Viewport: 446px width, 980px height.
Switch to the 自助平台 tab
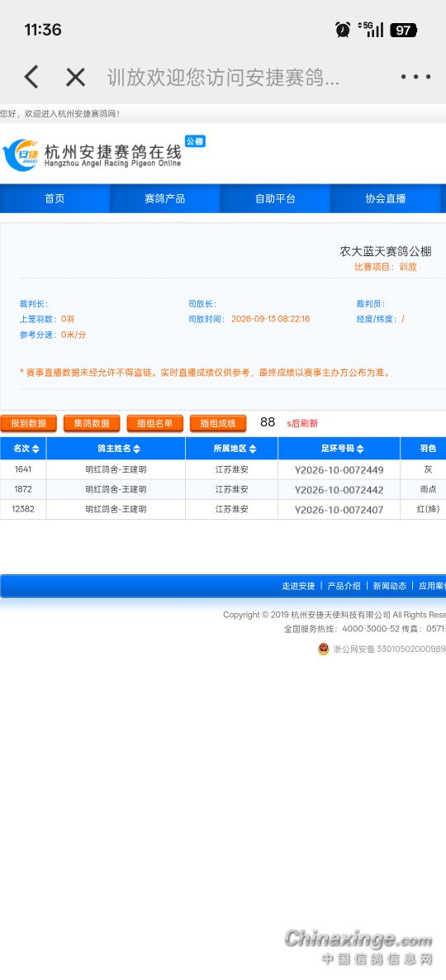tap(276, 199)
